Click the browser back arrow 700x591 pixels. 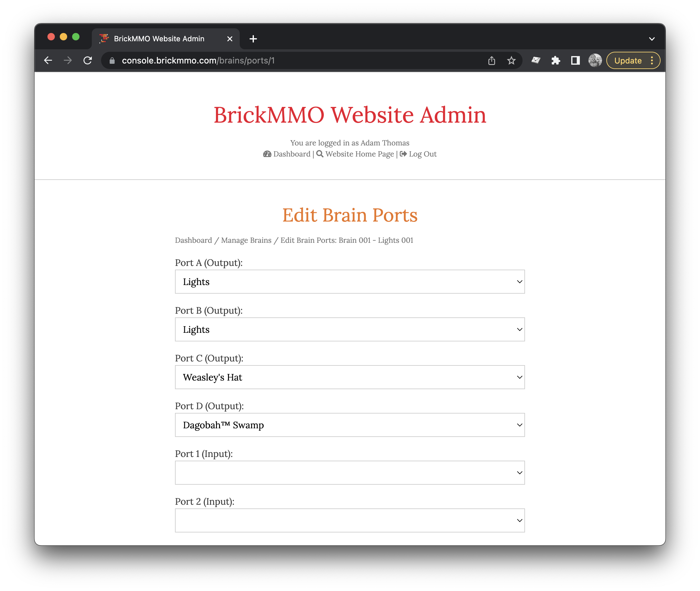[48, 60]
